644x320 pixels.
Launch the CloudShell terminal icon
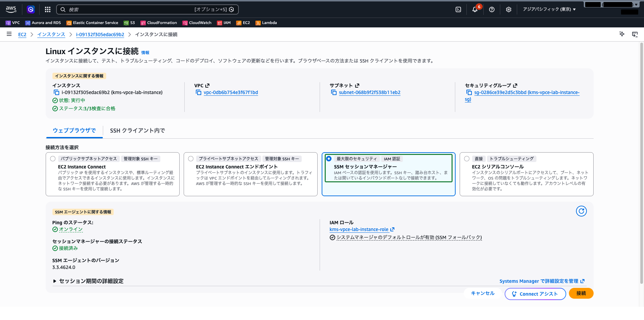[x=458, y=9]
